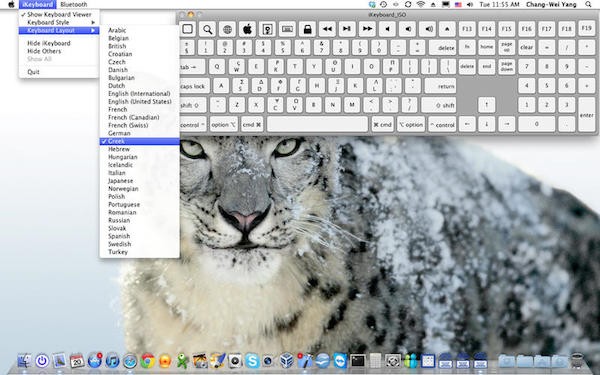Click the return key
This screenshot has height=375, width=600.
[x=440, y=86]
